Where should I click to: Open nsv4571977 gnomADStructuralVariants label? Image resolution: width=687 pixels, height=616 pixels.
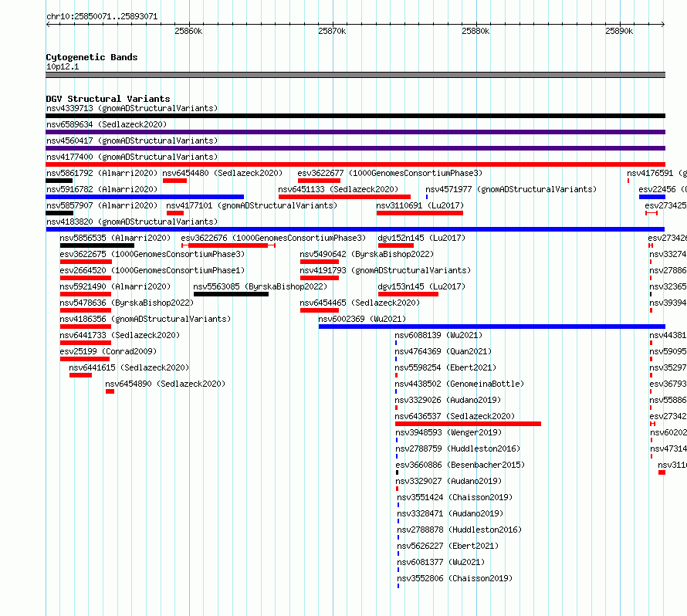511,189
